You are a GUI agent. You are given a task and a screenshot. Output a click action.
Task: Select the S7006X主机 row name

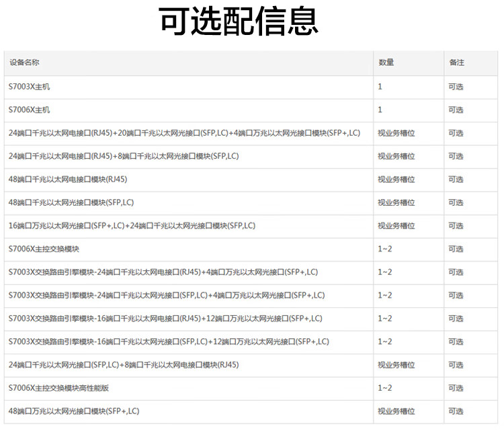tap(29, 110)
